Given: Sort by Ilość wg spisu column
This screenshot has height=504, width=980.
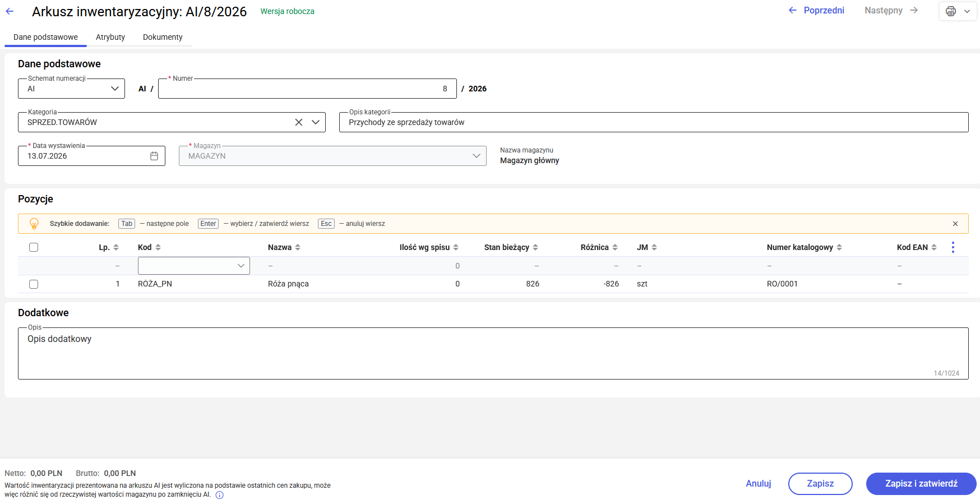Looking at the screenshot, I should coord(456,247).
